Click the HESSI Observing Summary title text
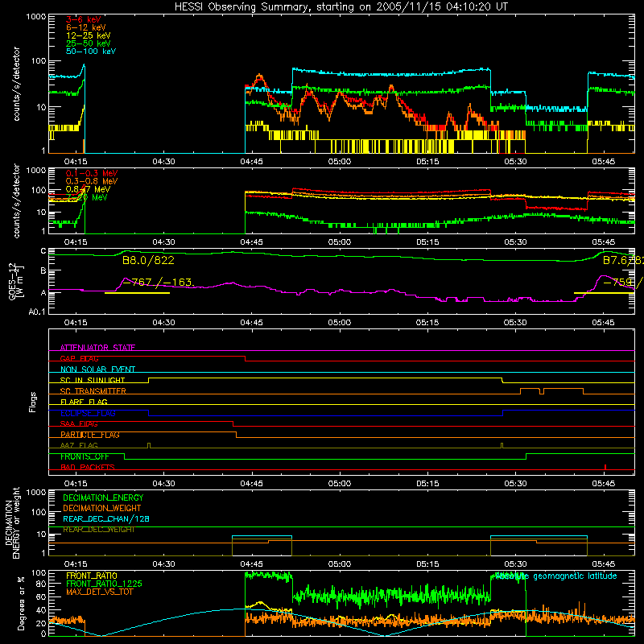Screen dimensions: 644x644 point(341,7)
